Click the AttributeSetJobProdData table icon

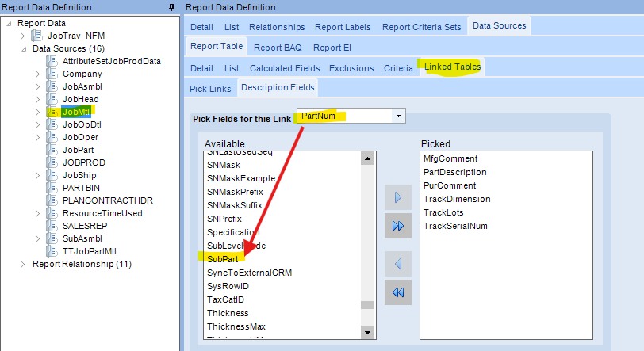(52, 61)
